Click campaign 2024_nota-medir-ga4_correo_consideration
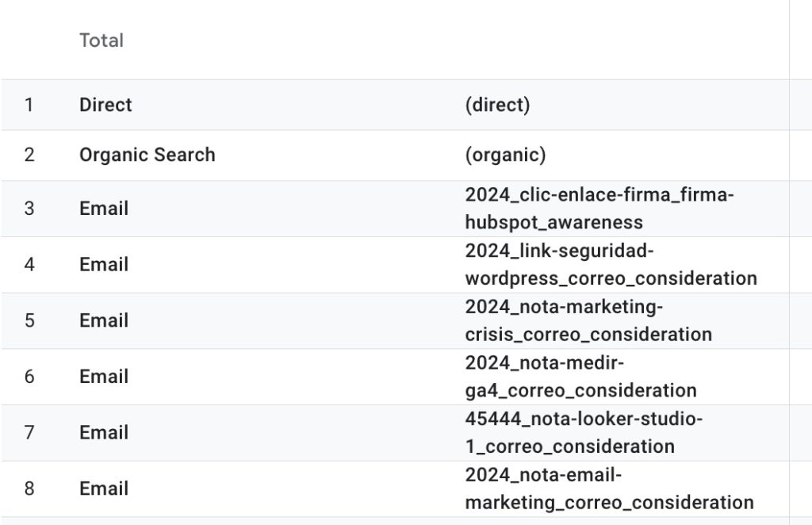The width and height of the screenshot is (812, 525). click(x=580, y=377)
